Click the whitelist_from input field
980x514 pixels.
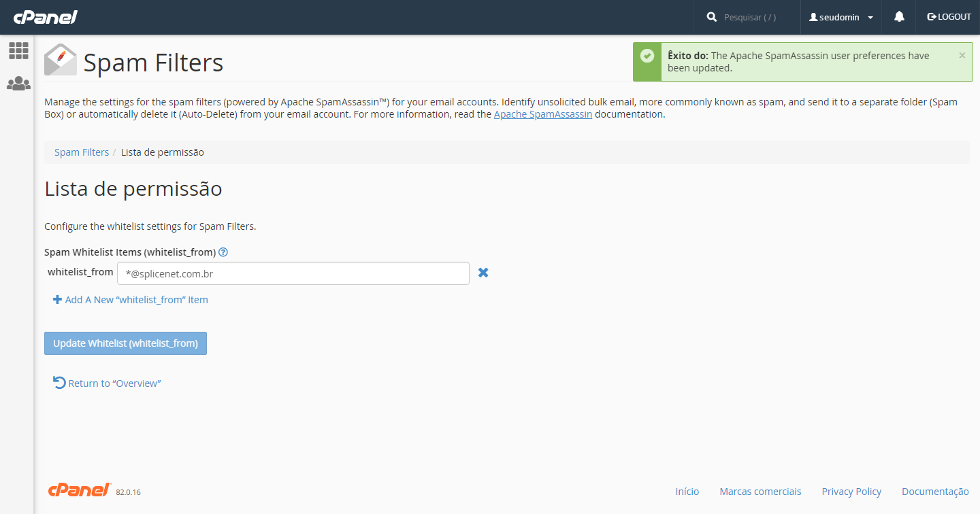click(x=293, y=273)
